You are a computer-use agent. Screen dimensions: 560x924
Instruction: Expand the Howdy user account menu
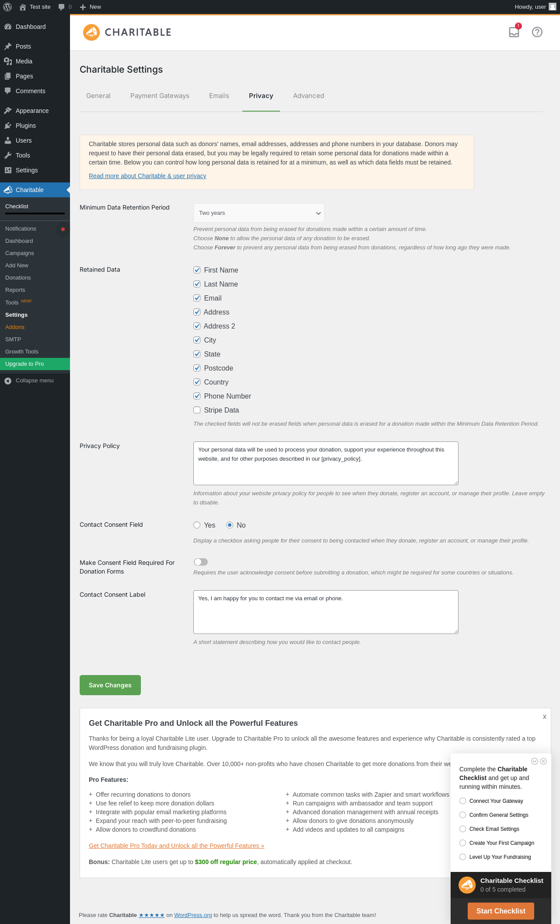[535, 7]
